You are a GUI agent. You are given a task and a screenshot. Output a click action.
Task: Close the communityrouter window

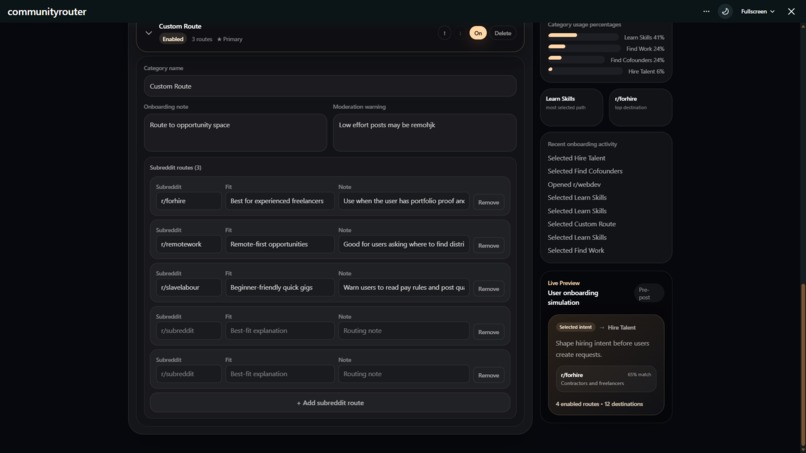pos(791,11)
